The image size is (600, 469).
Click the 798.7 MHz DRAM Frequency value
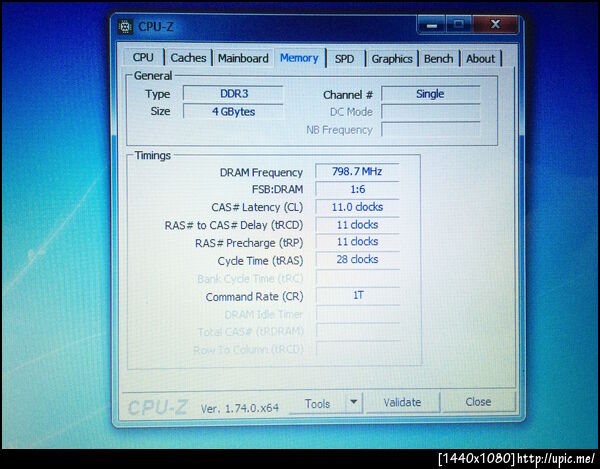click(x=357, y=171)
